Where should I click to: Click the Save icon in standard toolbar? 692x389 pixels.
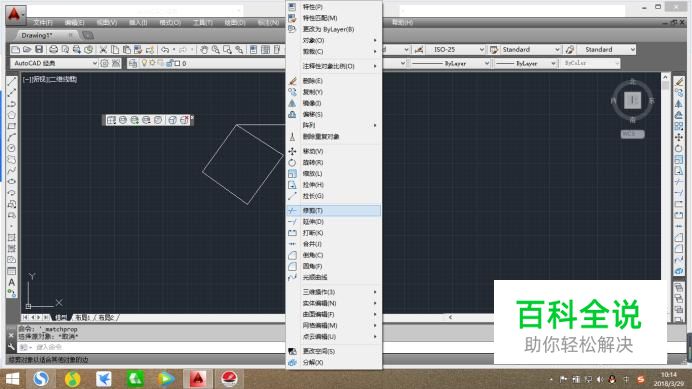coord(39,49)
